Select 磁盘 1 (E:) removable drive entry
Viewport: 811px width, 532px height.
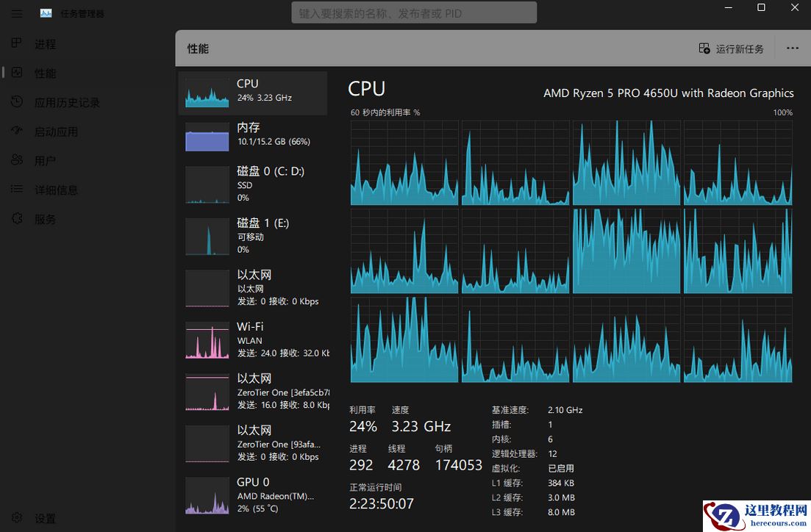252,235
